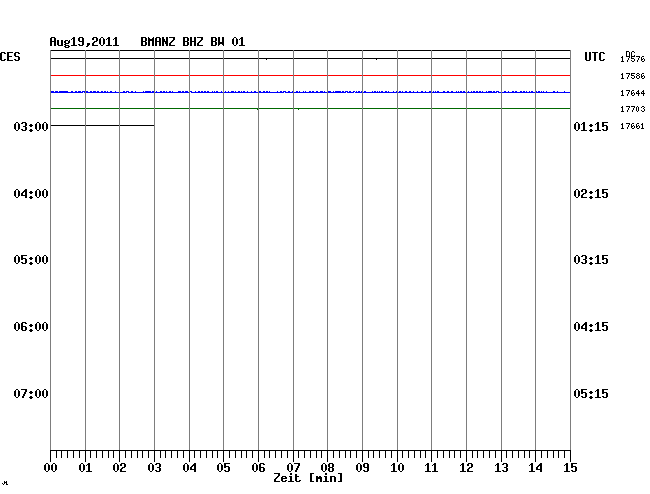The height and width of the screenshot is (494, 650).
Task: Click the 07:00 CES time label
Action: 31,393
